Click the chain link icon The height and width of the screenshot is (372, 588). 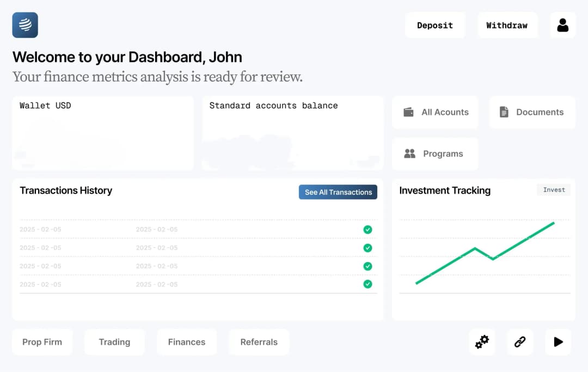tap(520, 342)
